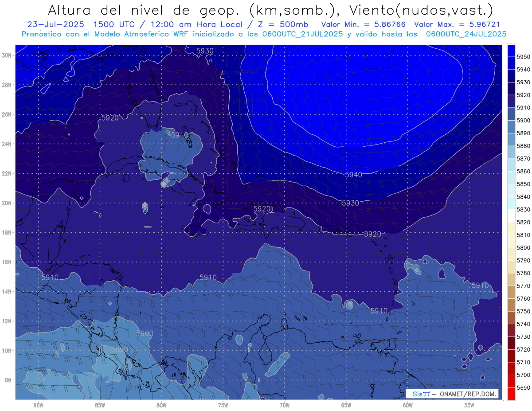
Task: Click the '12N' latitude axis label
Action: (7, 321)
